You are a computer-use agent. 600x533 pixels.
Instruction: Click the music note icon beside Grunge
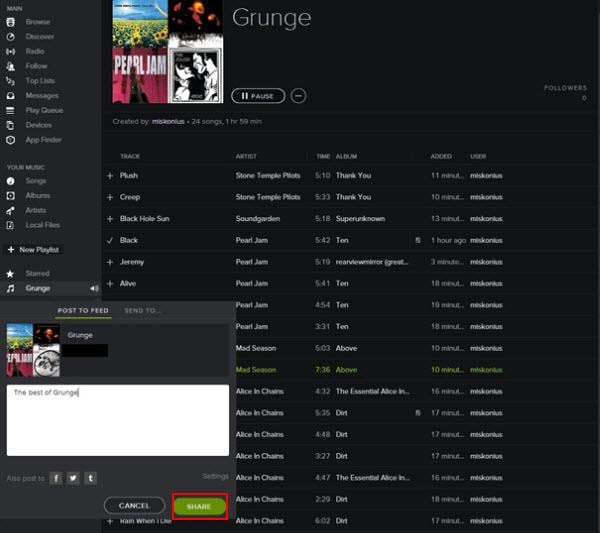[10, 289]
